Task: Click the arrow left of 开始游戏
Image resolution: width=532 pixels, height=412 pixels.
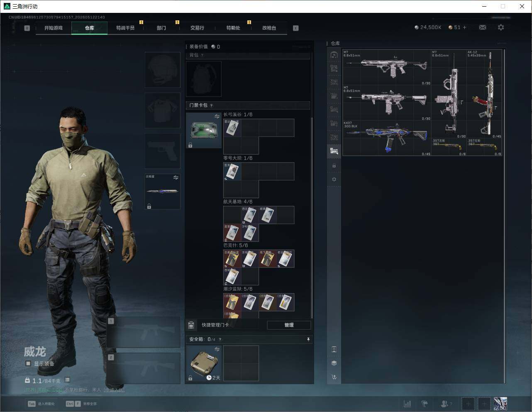Action: (x=27, y=28)
